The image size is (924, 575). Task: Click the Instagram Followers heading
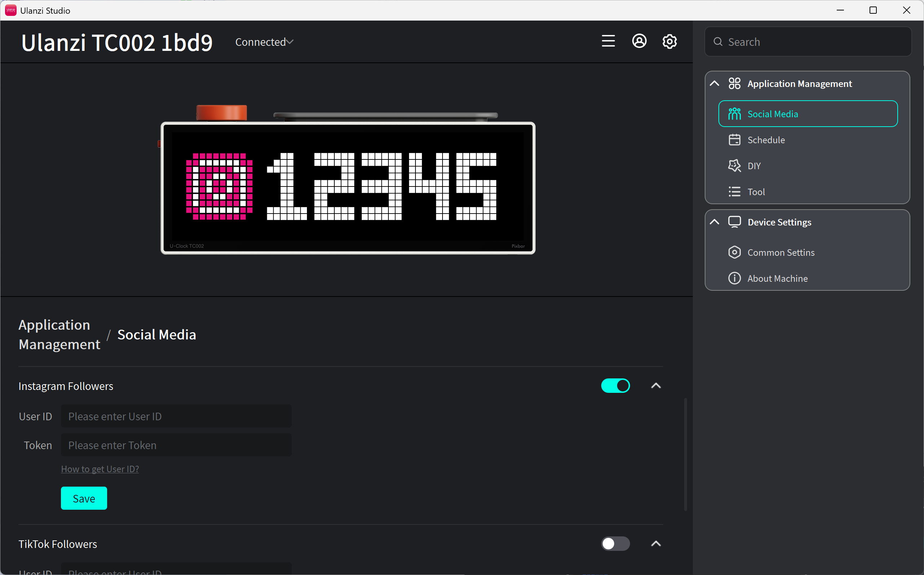(66, 386)
